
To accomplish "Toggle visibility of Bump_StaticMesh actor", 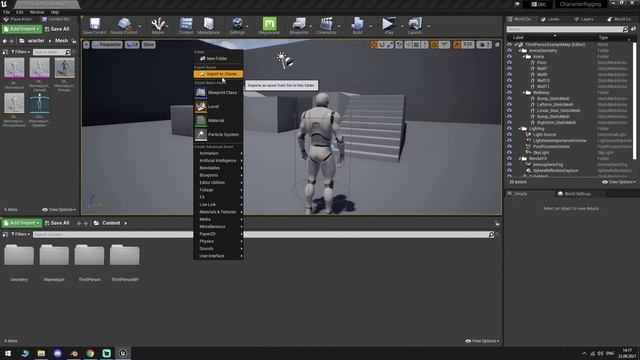I will [x=509, y=98].
